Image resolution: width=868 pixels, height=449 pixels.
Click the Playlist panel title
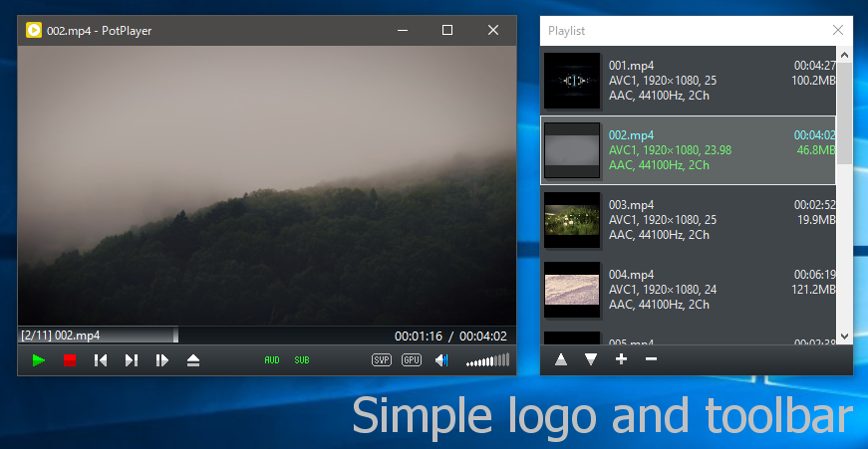coord(566,31)
